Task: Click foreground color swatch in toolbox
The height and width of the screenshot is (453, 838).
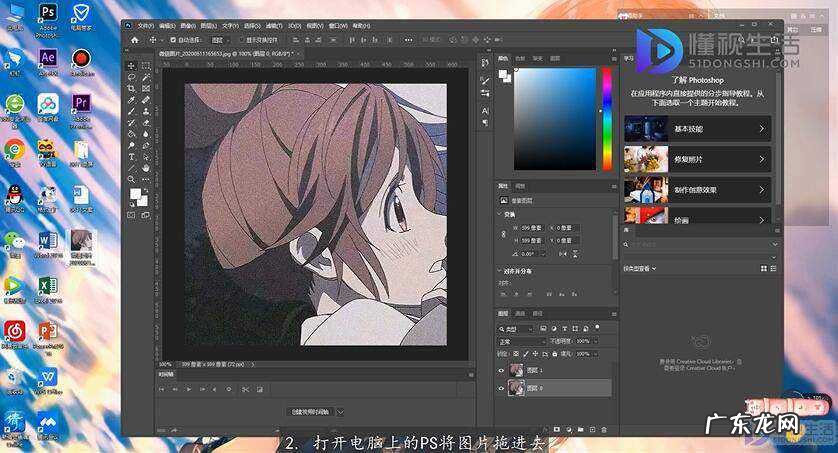Action: point(136,194)
